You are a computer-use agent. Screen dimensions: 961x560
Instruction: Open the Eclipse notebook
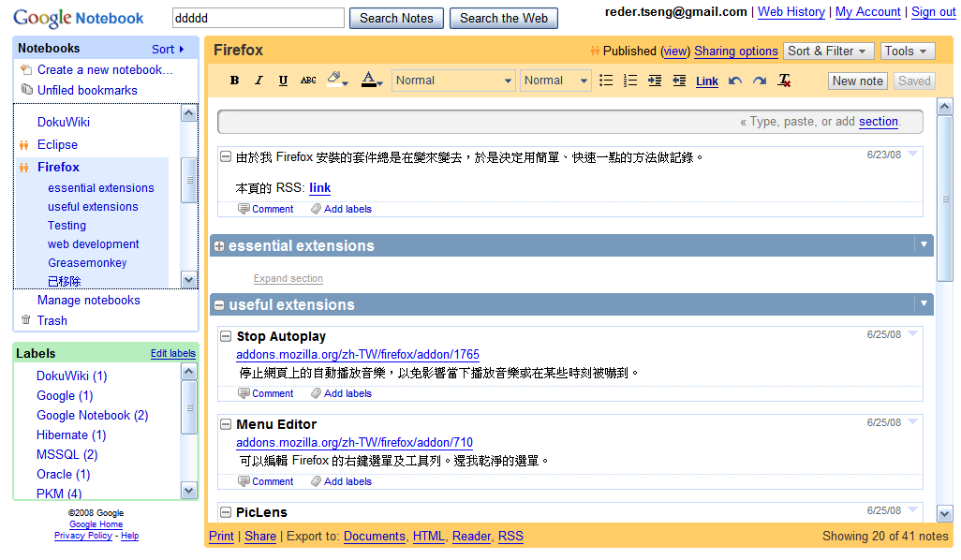(58, 144)
